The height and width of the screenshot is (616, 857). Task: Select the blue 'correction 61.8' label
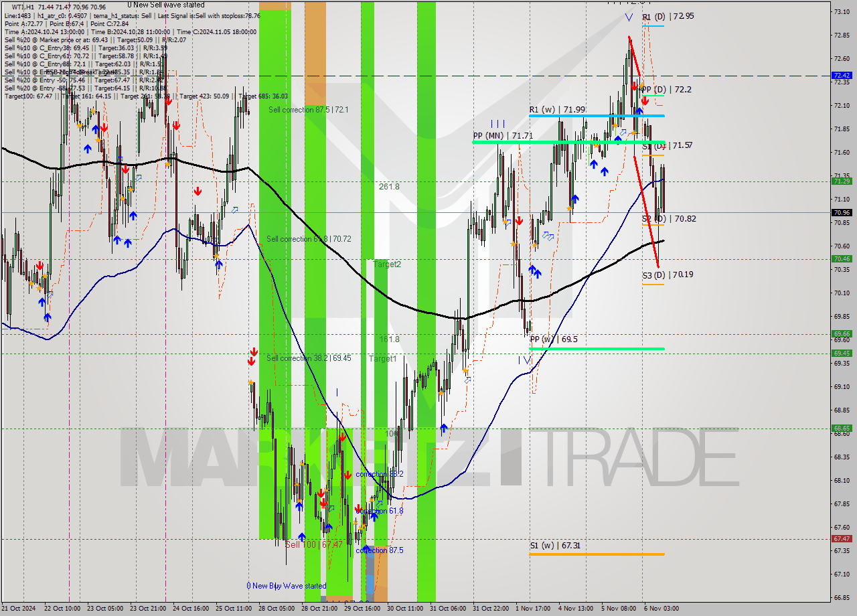tap(380, 511)
